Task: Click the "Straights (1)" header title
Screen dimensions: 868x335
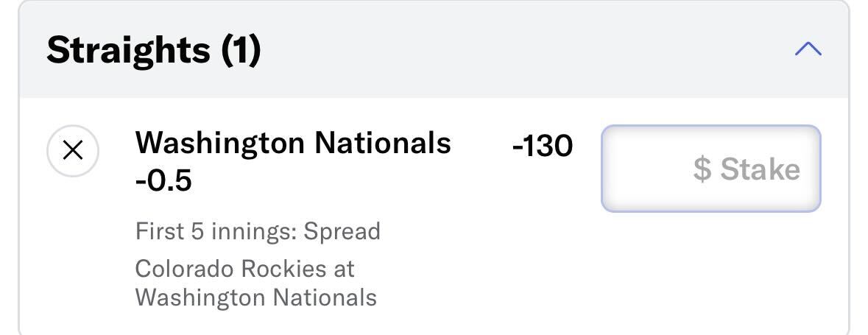Action: (x=153, y=50)
